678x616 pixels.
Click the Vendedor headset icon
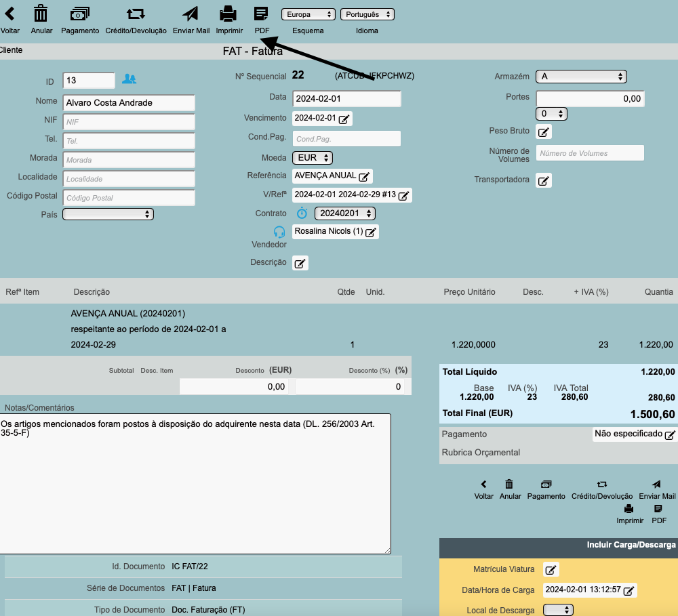[x=279, y=232]
